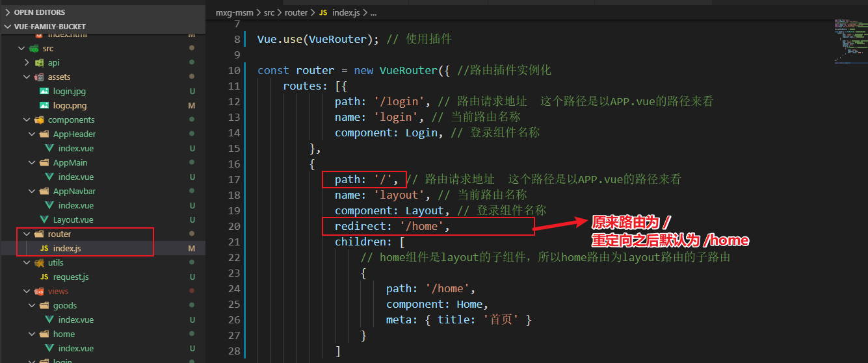
Task: Click the 'children: [' code
Action: [370, 242]
